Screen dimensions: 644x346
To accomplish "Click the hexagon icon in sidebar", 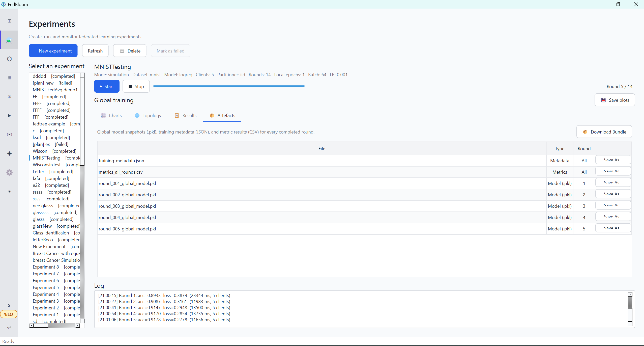I will 9,59.
